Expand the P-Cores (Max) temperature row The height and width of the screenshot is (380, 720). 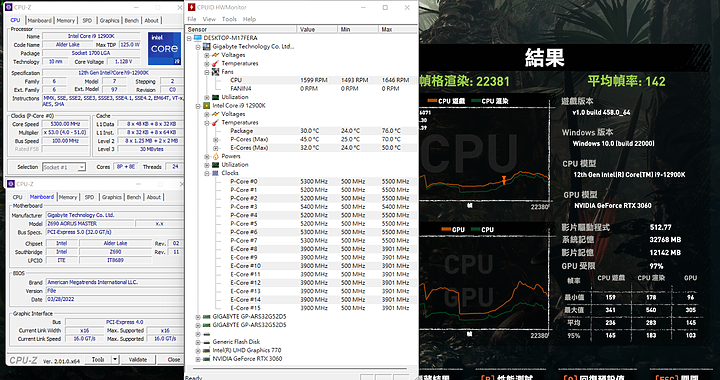(215, 140)
